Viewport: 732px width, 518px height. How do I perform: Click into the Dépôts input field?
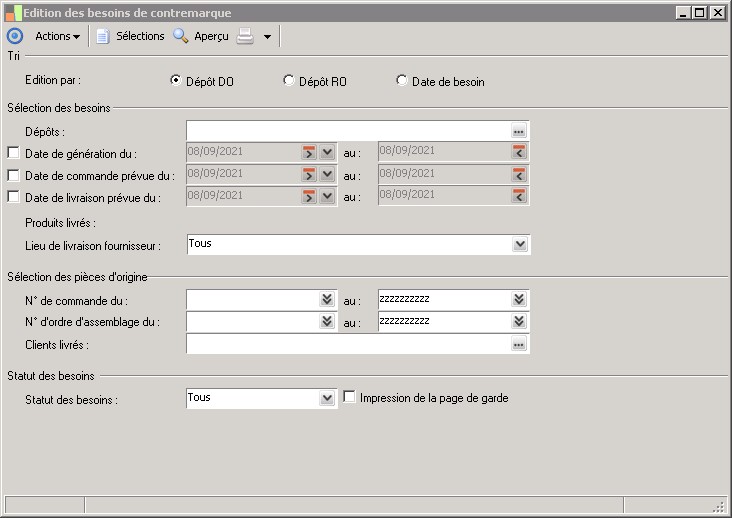pyautogui.click(x=347, y=131)
